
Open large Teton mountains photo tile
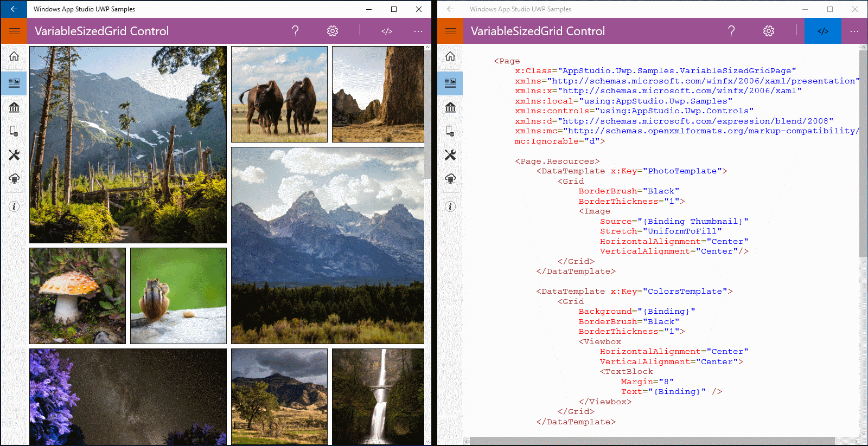328,245
